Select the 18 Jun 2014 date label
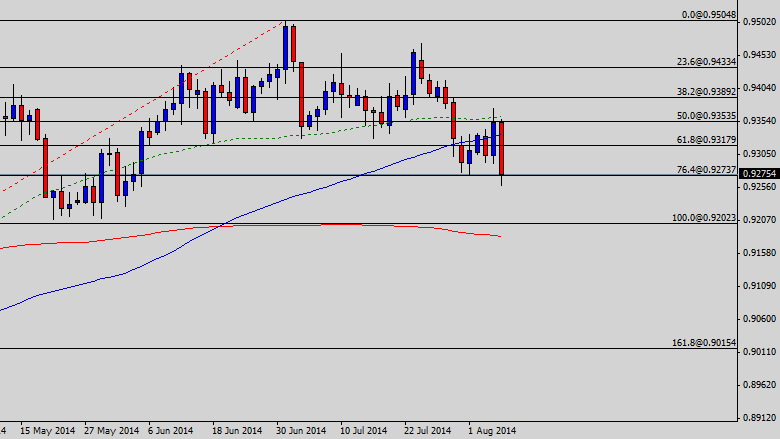 238,430
